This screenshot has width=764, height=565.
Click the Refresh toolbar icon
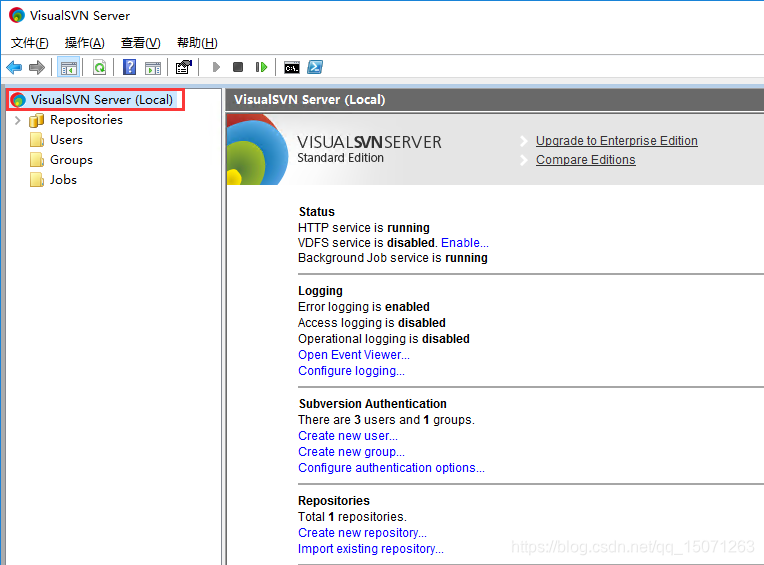tap(99, 67)
